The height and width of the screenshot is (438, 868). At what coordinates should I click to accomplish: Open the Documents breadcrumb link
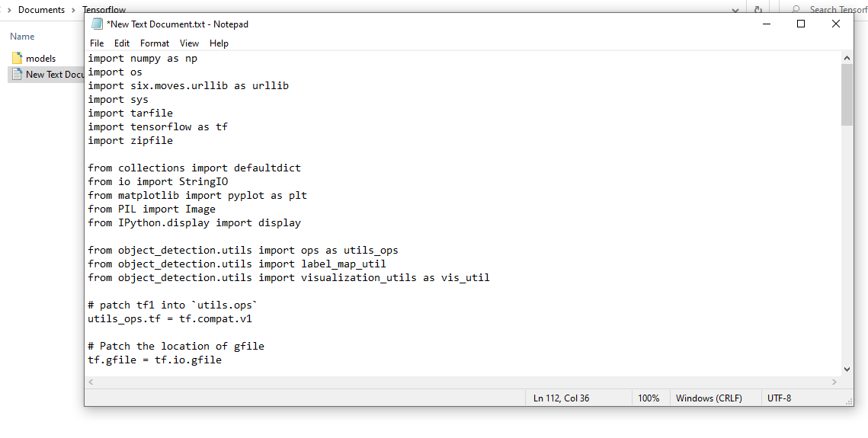[41, 9]
